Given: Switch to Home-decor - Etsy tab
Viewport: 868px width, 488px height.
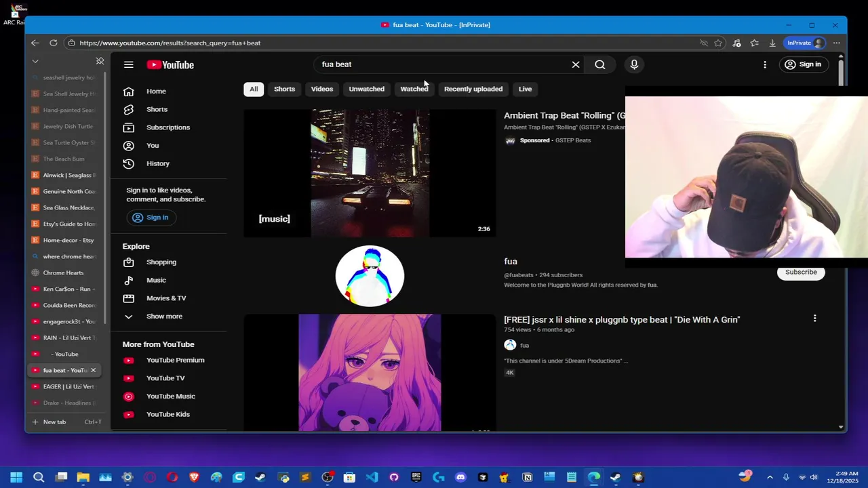Looking at the screenshot, I should 66,240.
